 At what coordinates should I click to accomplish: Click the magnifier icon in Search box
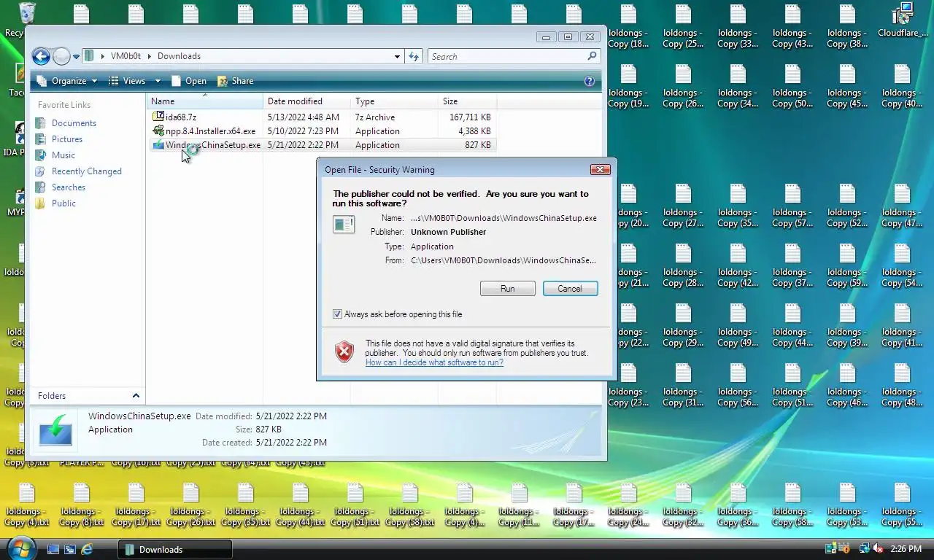coord(592,56)
